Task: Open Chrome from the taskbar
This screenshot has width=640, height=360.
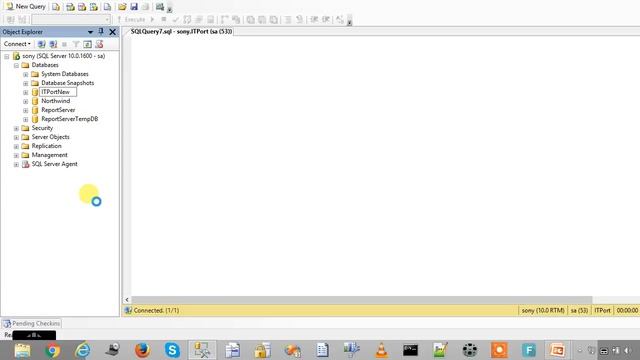Action: point(52,350)
